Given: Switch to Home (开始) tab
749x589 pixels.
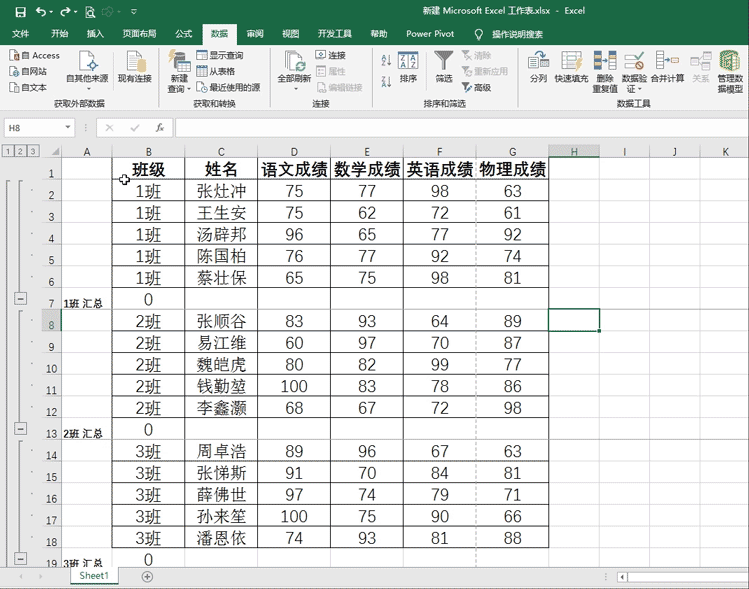Looking at the screenshot, I should [60, 34].
